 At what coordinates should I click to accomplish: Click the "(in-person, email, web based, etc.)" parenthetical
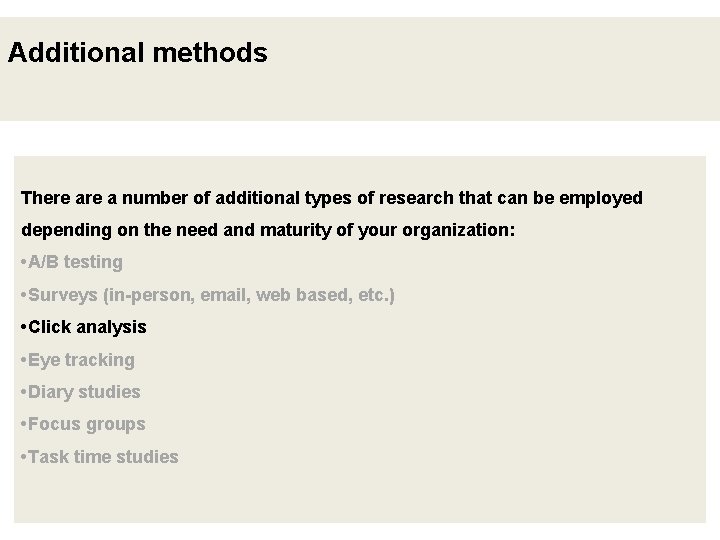point(249,295)
